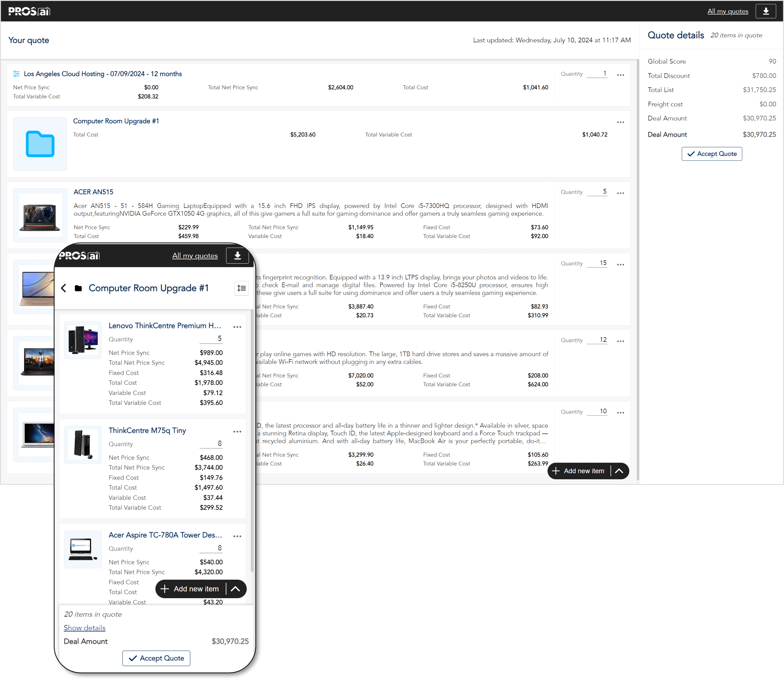Edit quantity for ThinkCentre M75q Tiny
This screenshot has width=784, height=680.
[x=211, y=443]
